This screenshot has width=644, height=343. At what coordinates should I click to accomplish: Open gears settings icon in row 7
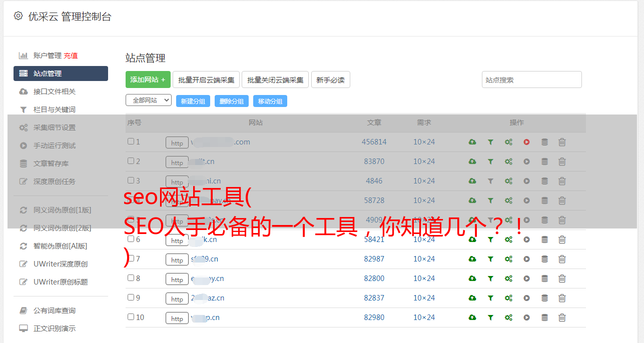[508, 259]
